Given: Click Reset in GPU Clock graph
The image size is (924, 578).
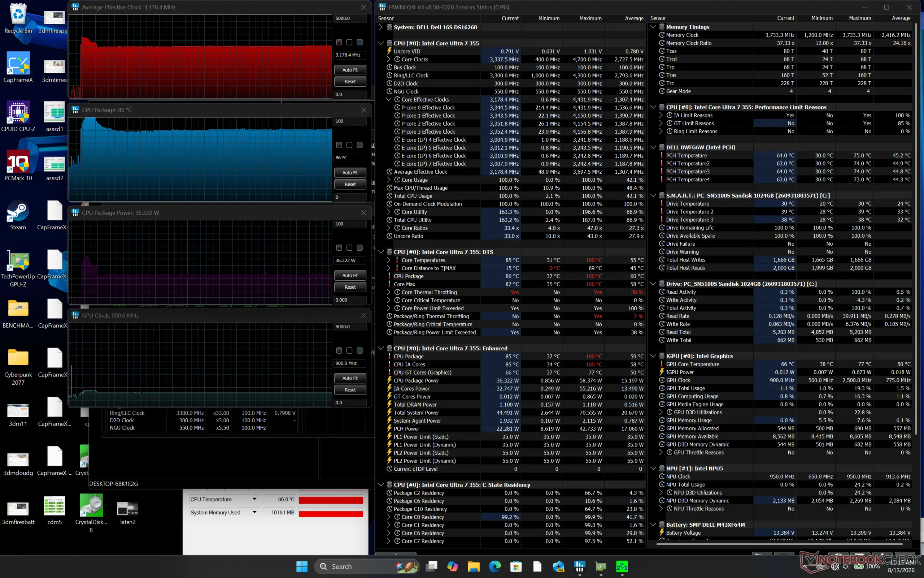Looking at the screenshot, I should [350, 389].
